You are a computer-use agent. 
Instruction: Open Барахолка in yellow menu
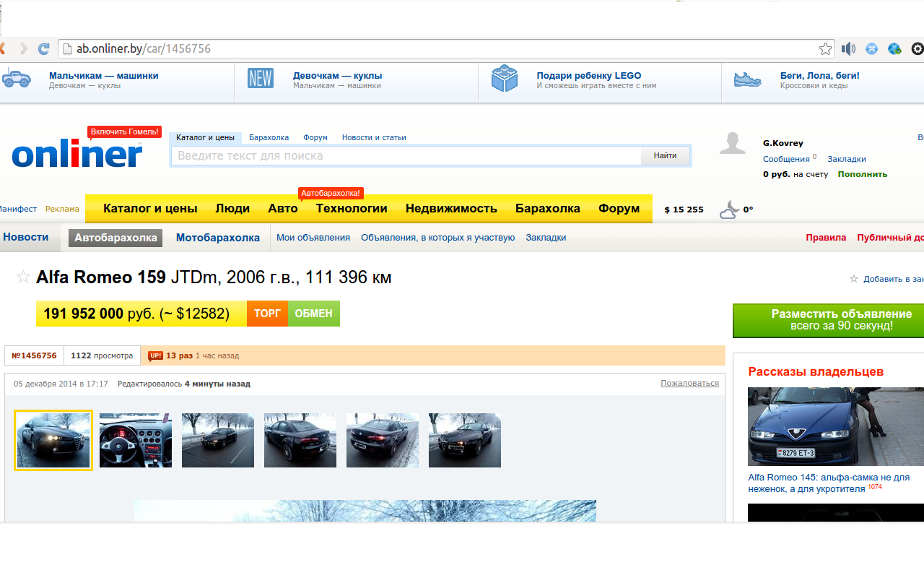548,209
